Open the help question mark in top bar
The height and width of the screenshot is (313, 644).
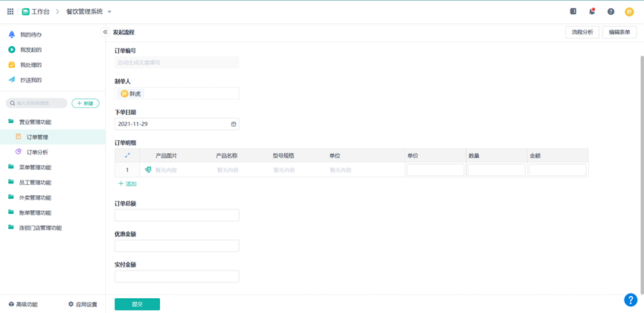point(610,12)
